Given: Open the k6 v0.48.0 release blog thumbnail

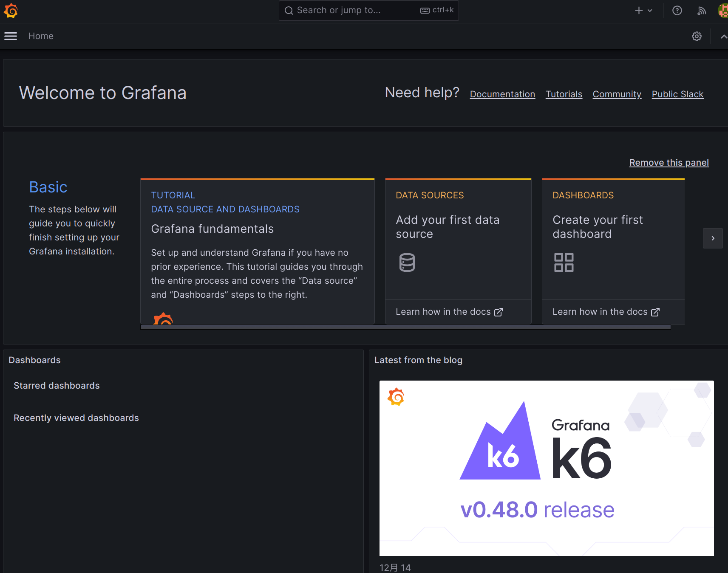Looking at the screenshot, I should pyautogui.click(x=547, y=468).
